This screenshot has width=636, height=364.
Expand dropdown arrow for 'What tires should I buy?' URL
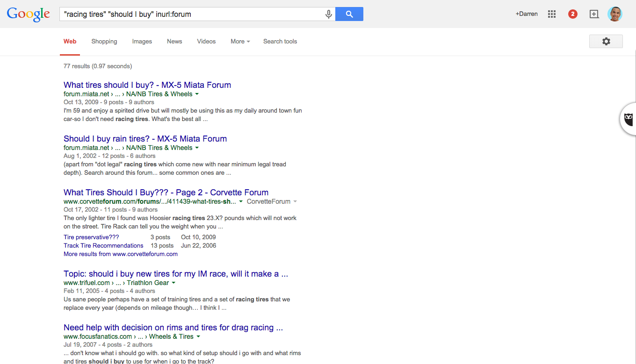coord(197,94)
